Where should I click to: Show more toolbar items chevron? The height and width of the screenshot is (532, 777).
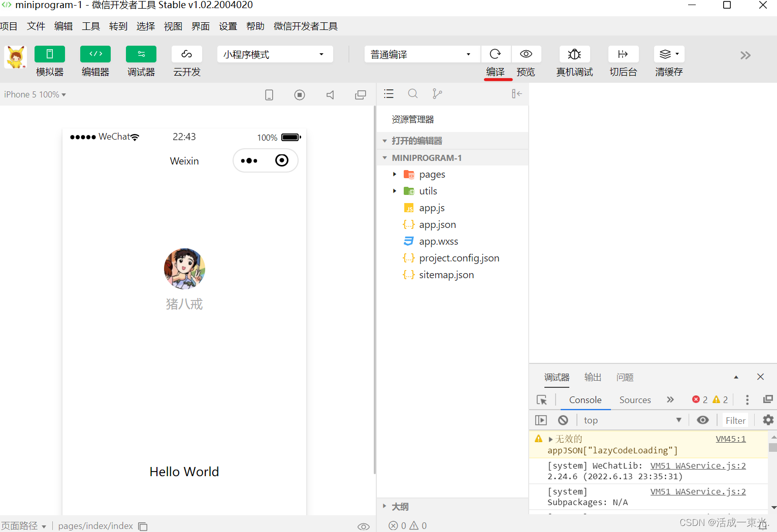[x=745, y=55]
